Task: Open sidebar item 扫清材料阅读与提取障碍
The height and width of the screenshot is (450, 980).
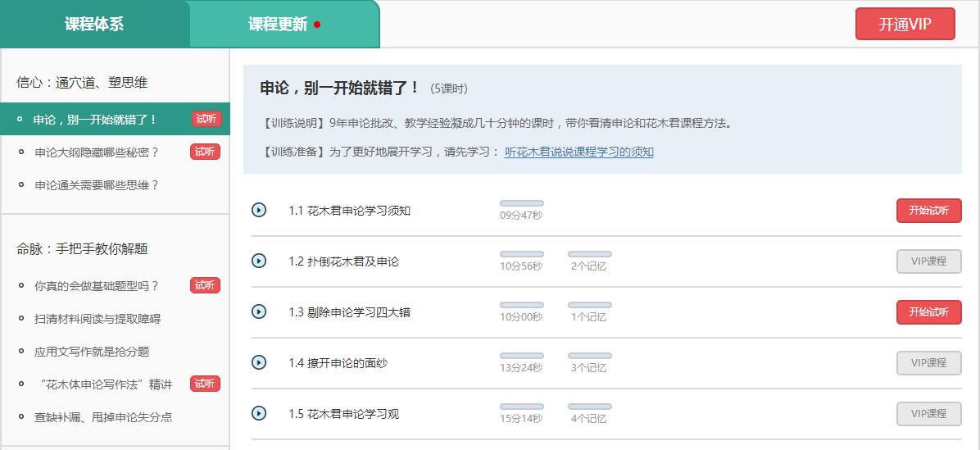Action: 98,319
